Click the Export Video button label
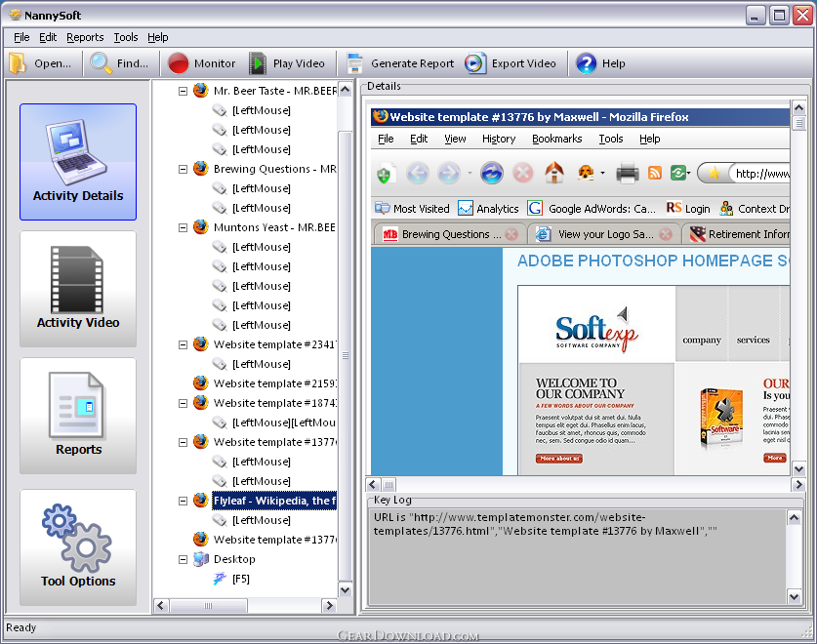 point(523,63)
